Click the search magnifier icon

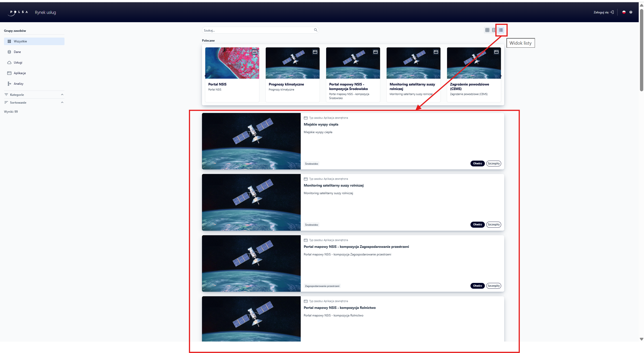click(316, 30)
